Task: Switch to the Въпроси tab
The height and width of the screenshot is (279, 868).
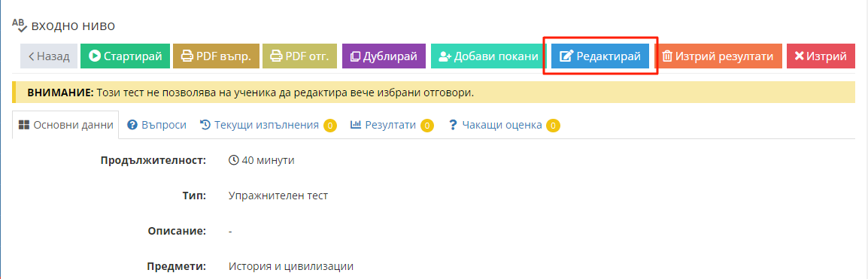Action: (x=156, y=125)
